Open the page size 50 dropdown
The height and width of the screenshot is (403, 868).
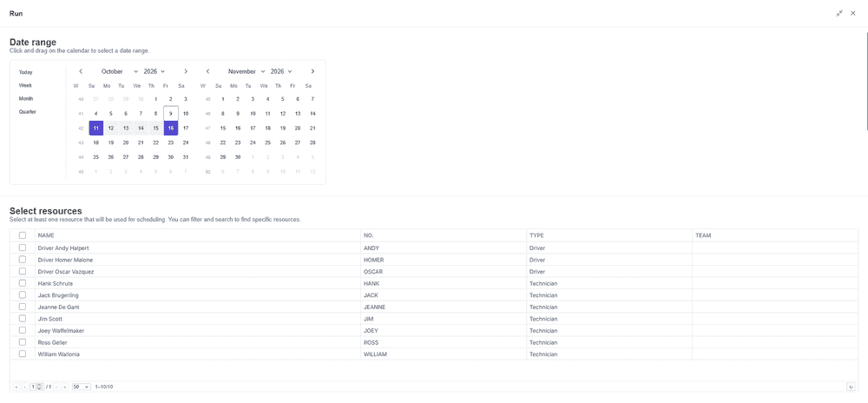point(82,386)
